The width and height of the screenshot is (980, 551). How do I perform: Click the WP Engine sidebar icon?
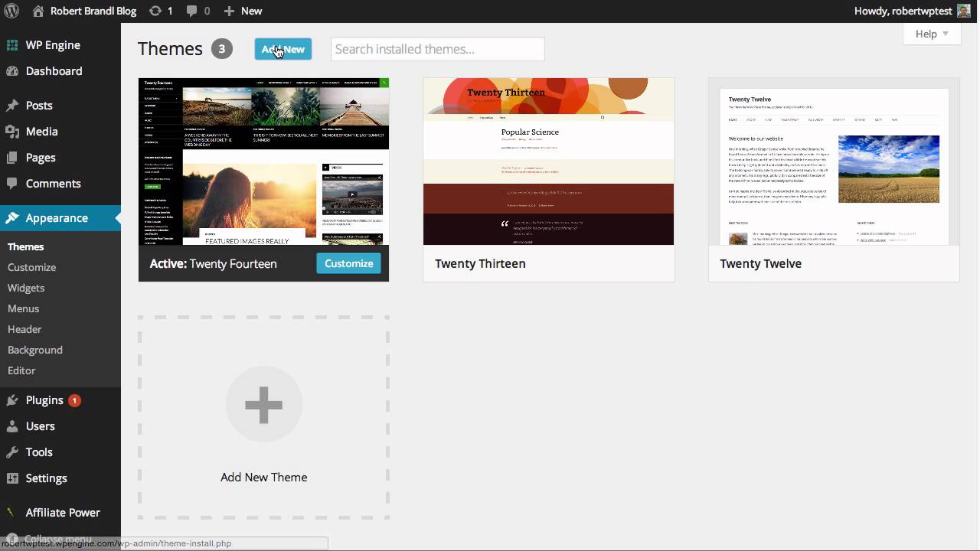[x=12, y=45]
